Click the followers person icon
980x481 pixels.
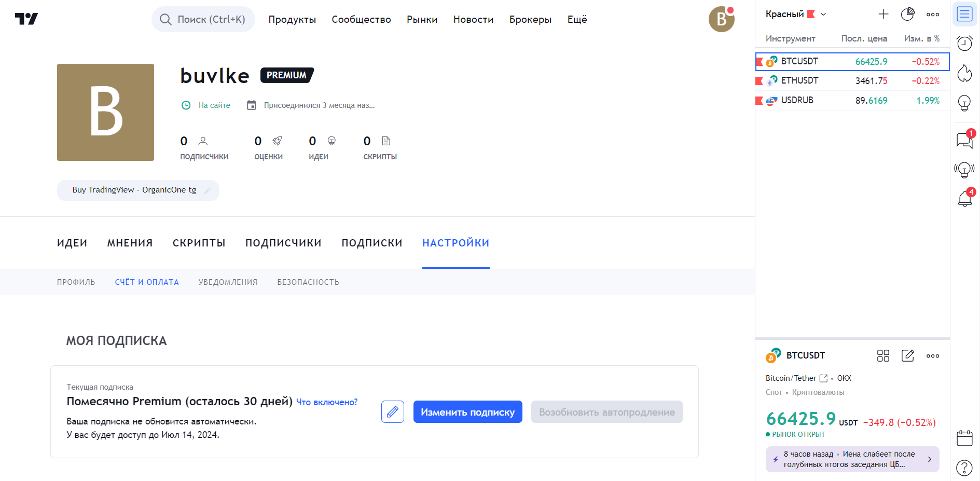click(203, 141)
